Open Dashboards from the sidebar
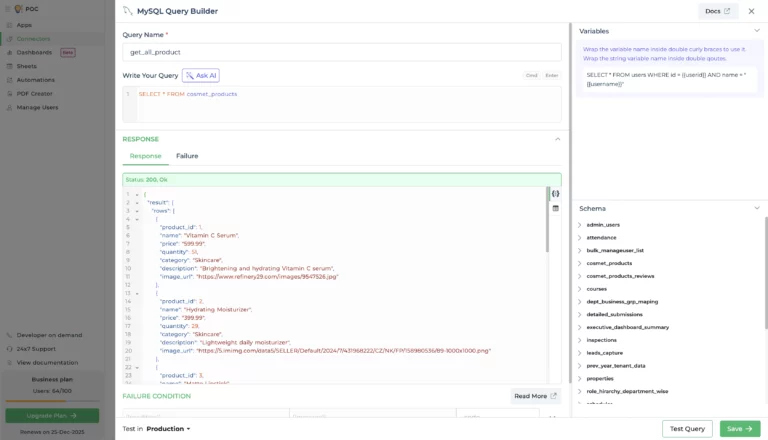 click(34, 52)
